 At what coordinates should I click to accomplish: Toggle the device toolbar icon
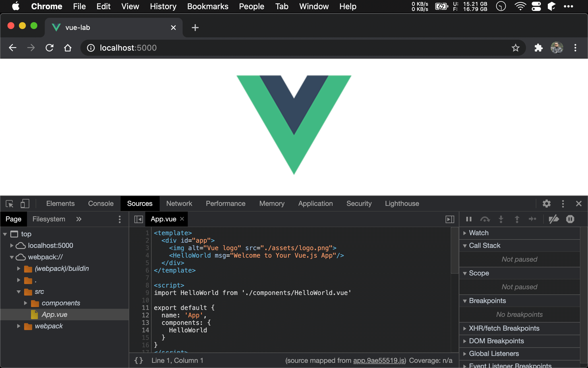(25, 204)
